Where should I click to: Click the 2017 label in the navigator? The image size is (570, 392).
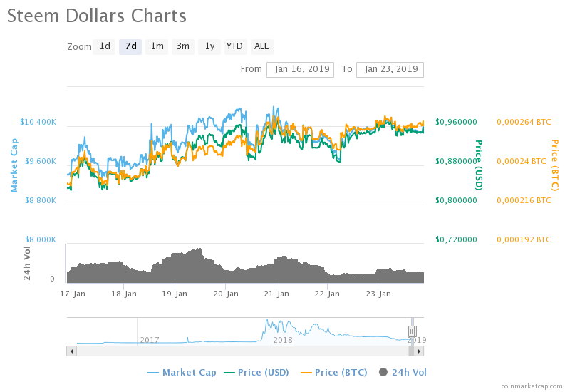point(150,340)
